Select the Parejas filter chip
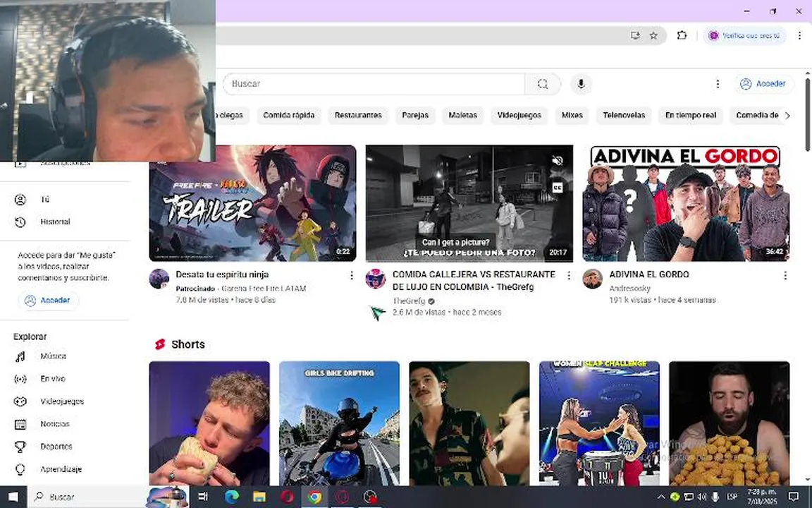 [x=415, y=115]
